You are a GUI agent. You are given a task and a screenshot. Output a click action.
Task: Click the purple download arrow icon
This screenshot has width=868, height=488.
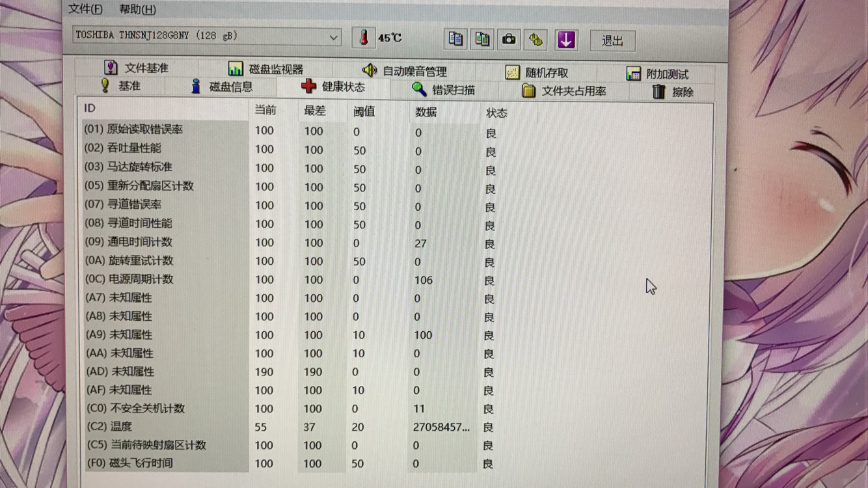click(566, 40)
